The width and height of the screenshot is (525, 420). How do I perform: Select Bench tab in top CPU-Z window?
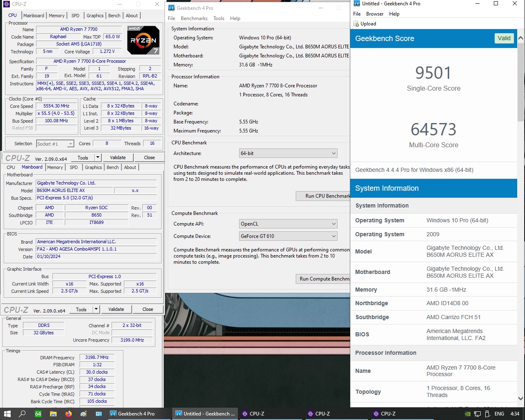114,16
